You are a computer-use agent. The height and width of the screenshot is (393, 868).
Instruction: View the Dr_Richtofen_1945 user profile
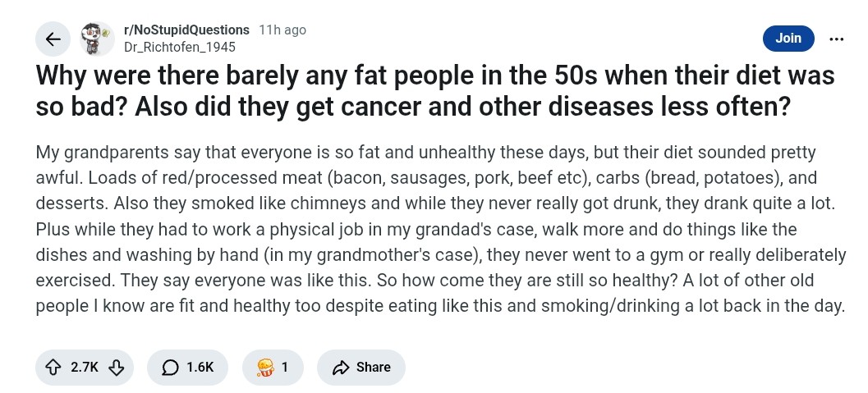178,47
